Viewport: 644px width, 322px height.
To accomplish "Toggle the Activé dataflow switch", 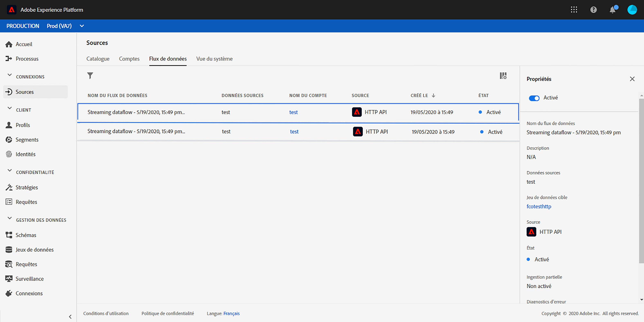I will tap(534, 98).
